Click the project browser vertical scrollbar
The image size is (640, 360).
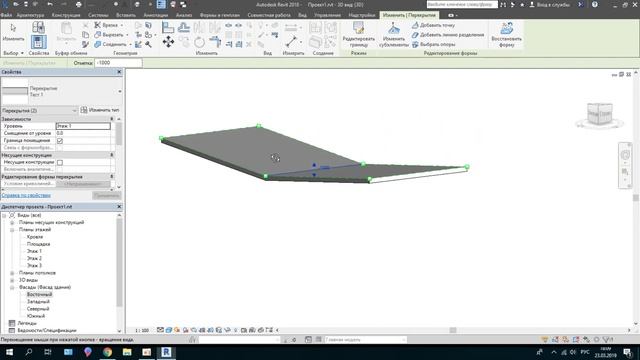(x=119, y=262)
